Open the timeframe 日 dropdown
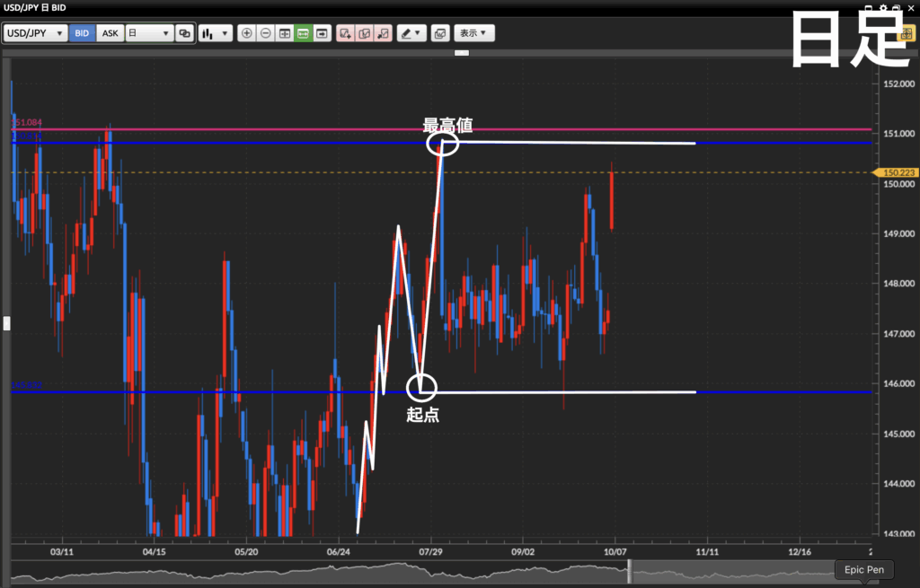This screenshot has height=588, width=920. click(148, 33)
